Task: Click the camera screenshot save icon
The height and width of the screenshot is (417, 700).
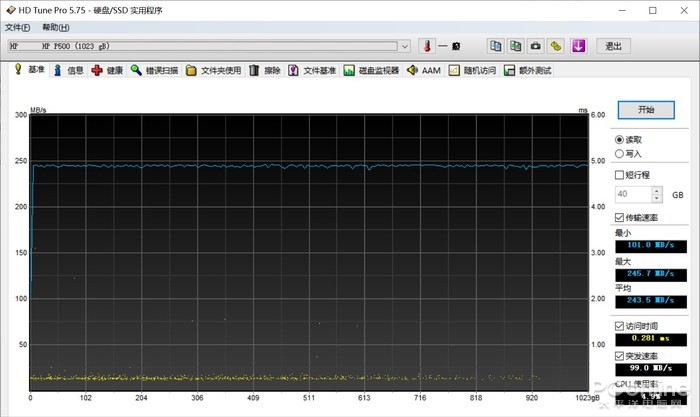Action: tap(535, 46)
